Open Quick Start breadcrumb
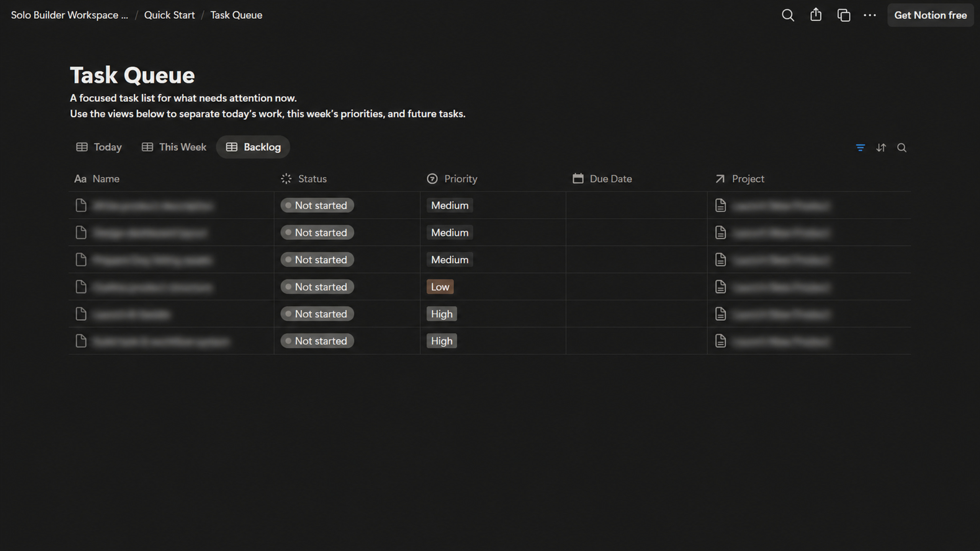Viewport: 980px width, 551px height. [x=169, y=15]
